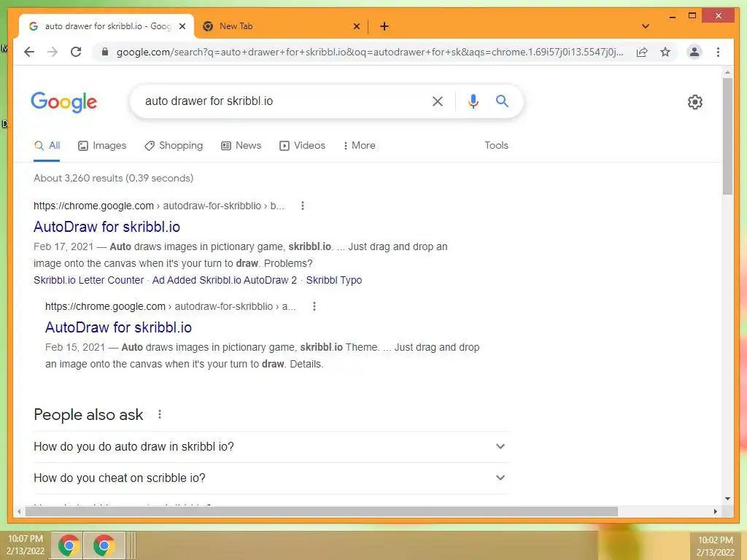Image resolution: width=747 pixels, height=560 pixels.
Task: Open the second AutoDraw for skribbl.io result
Action: coord(118,327)
